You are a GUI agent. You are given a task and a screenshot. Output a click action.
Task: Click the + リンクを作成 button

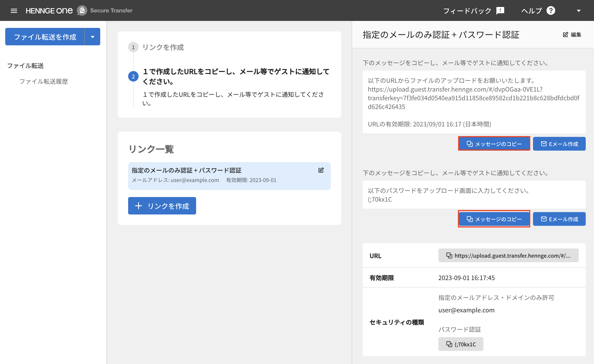tap(162, 206)
